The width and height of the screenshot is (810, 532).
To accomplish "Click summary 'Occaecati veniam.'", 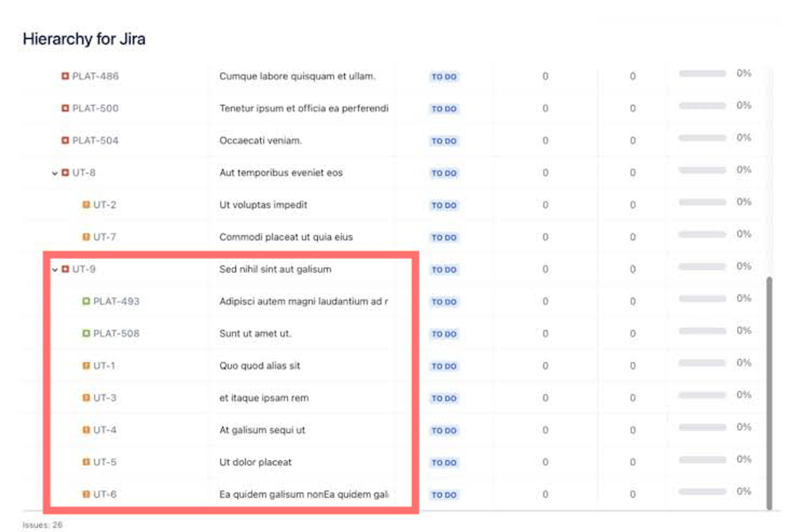I will (260, 141).
